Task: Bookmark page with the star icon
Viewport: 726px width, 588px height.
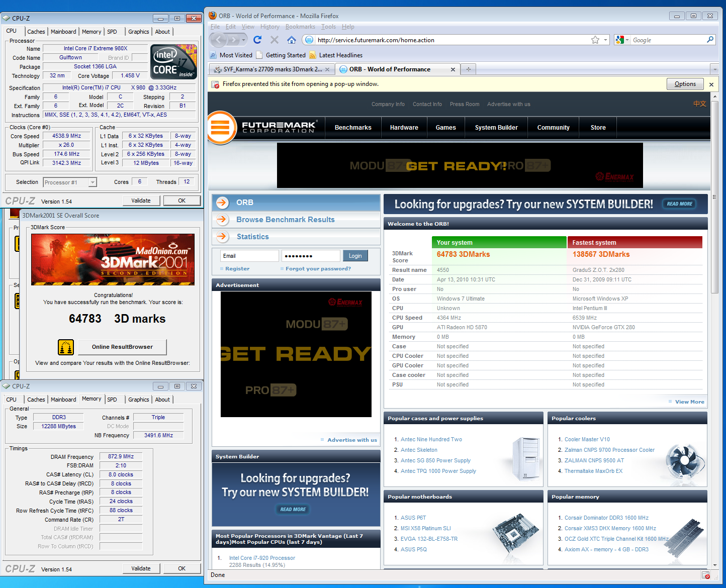Action: point(595,40)
